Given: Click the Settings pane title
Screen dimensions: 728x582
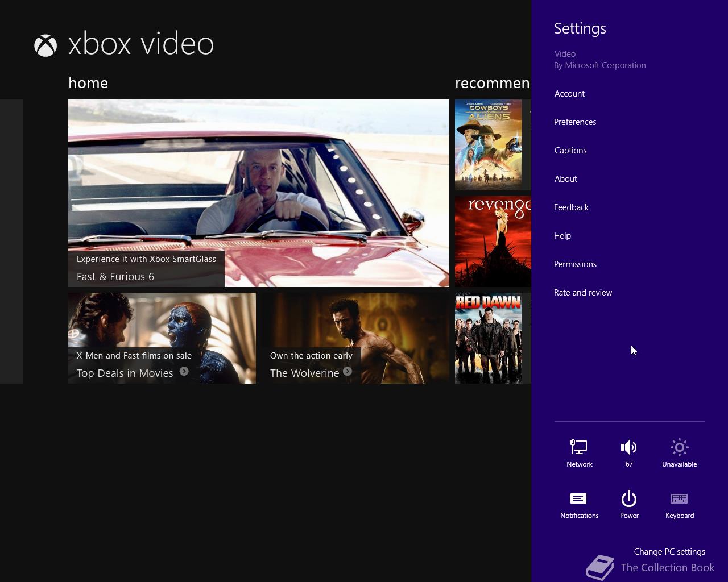Looking at the screenshot, I should point(580,28).
